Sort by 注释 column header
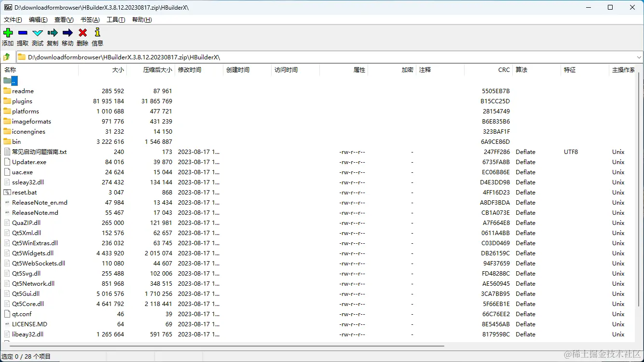 pyautogui.click(x=440, y=70)
